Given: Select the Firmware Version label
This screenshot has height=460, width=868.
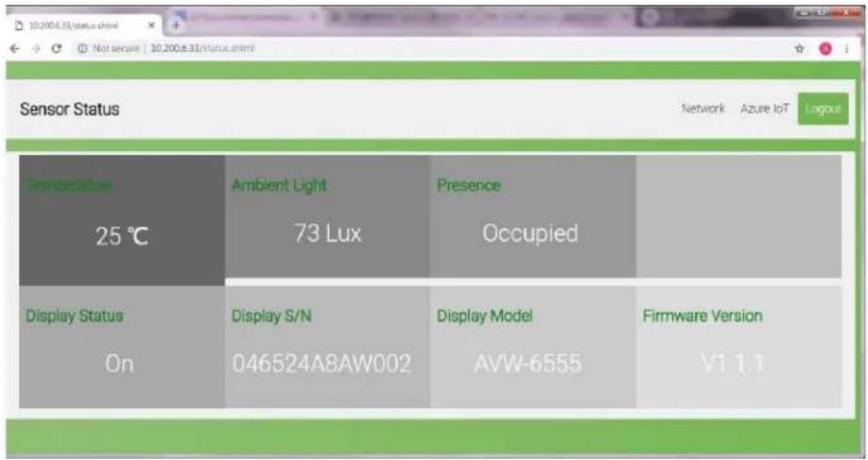Looking at the screenshot, I should point(703,315).
